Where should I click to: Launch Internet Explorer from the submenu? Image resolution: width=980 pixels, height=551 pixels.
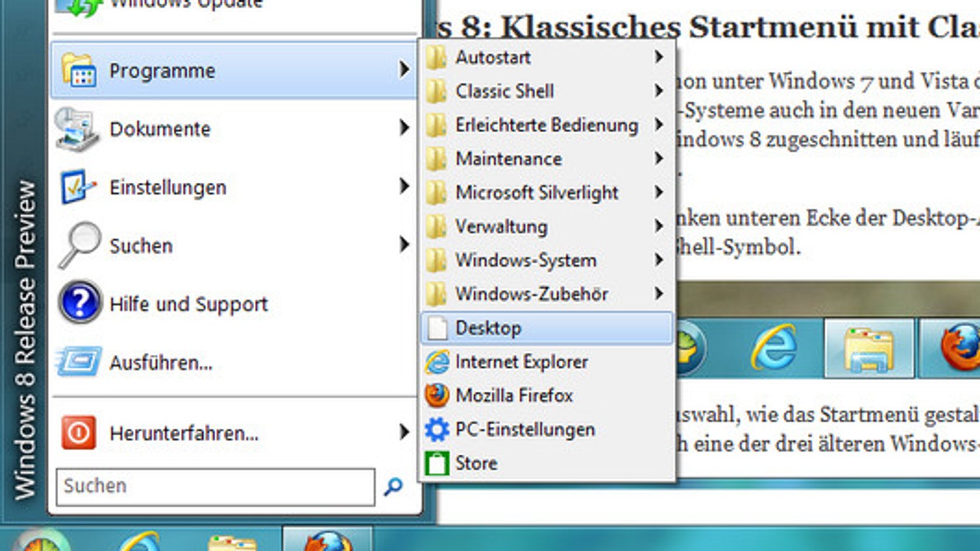click(547, 362)
